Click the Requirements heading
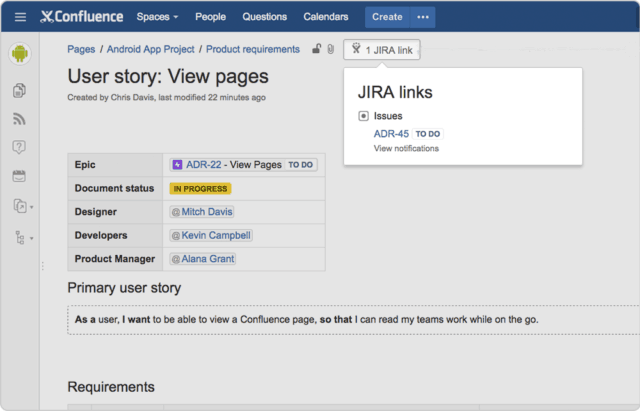The width and height of the screenshot is (640, 411). [111, 387]
